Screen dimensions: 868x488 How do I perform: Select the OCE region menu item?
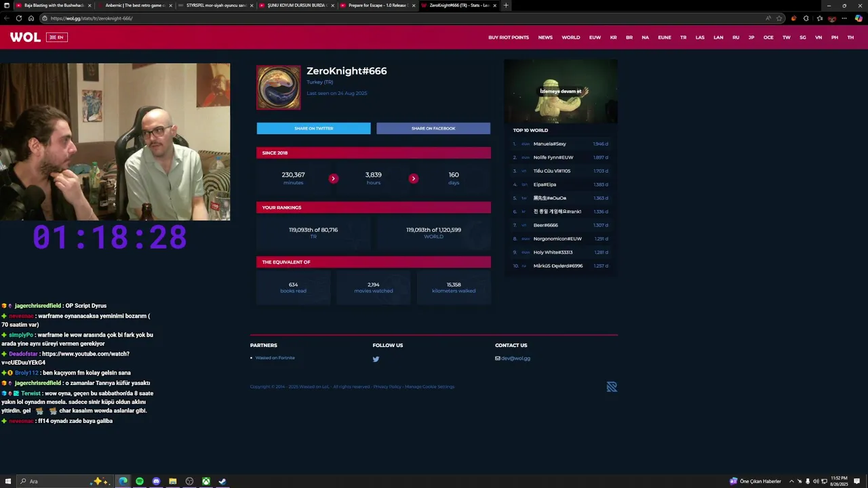tap(768, 37)
